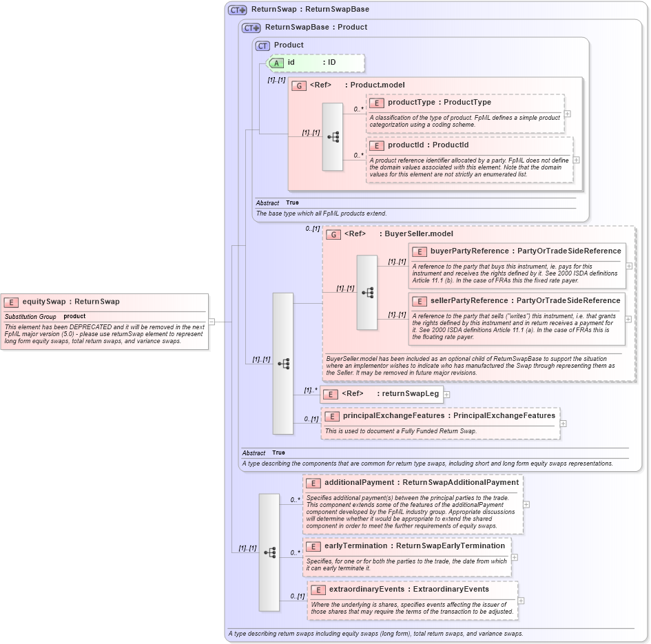Click the G icon of Product.model group
The width and height of the screenshot is (651, 644).
point(298,85)
